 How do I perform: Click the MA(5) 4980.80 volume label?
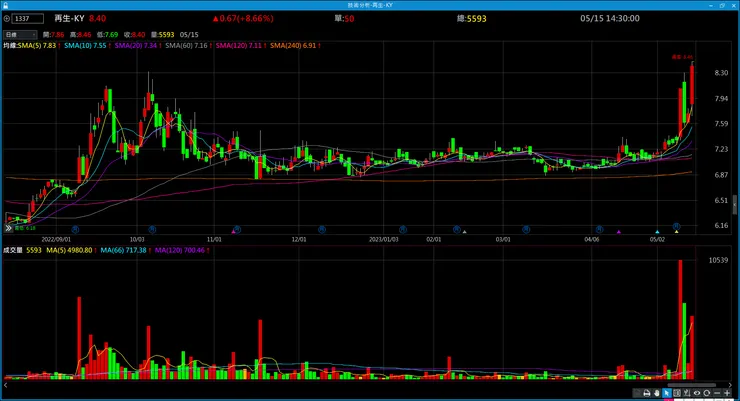click(69, 251)
